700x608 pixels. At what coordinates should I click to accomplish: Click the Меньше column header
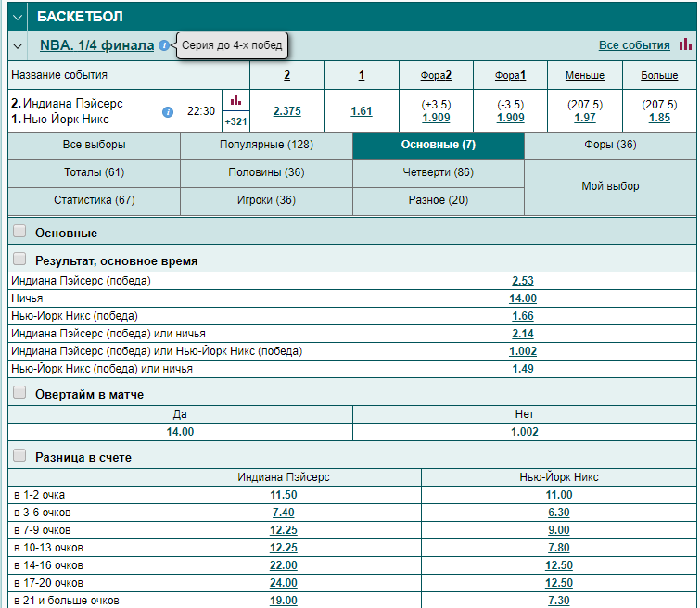pyautogui.click(x=585, y=75)
